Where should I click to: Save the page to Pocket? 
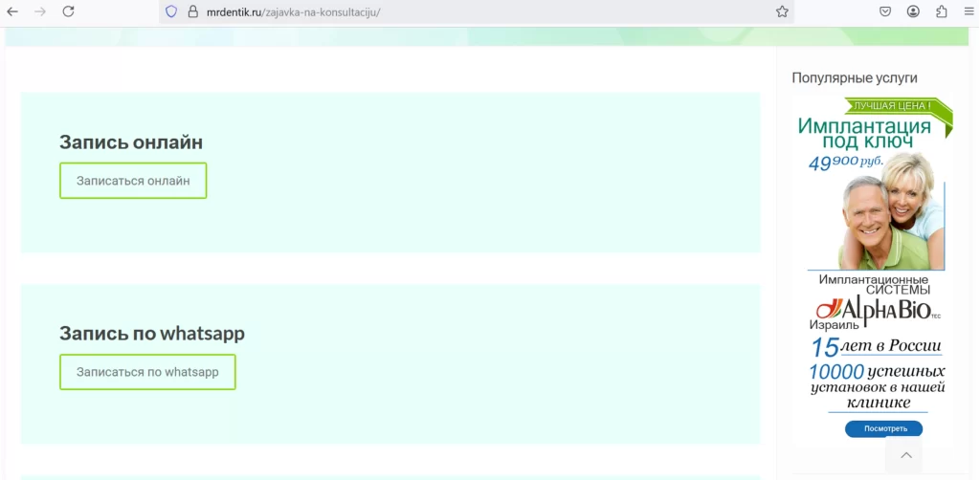click(x=886, y=11)
